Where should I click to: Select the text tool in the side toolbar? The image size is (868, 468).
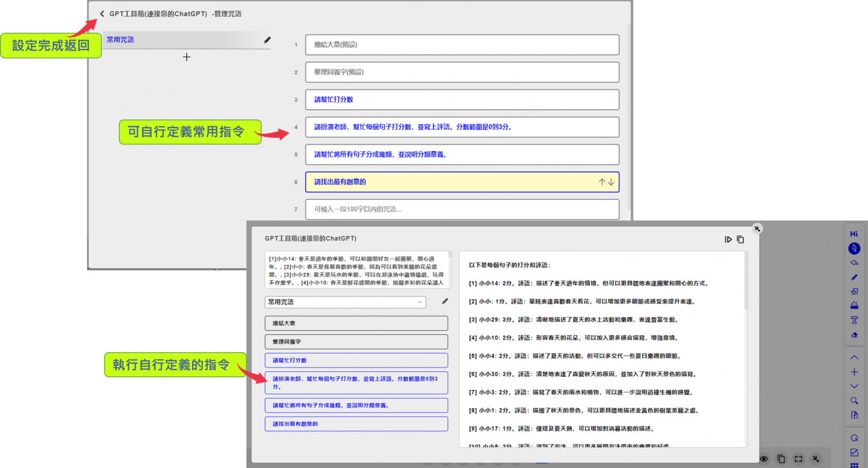click(854, 320)
